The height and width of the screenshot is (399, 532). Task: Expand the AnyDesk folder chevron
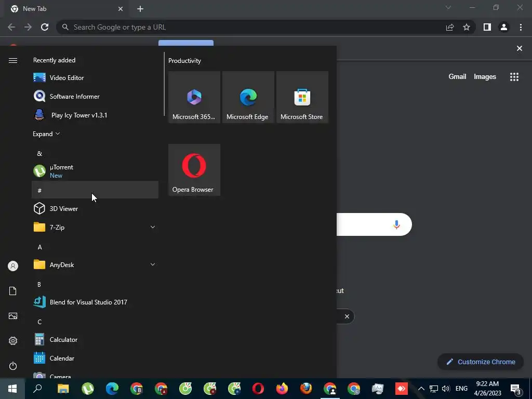coord(153,264)
